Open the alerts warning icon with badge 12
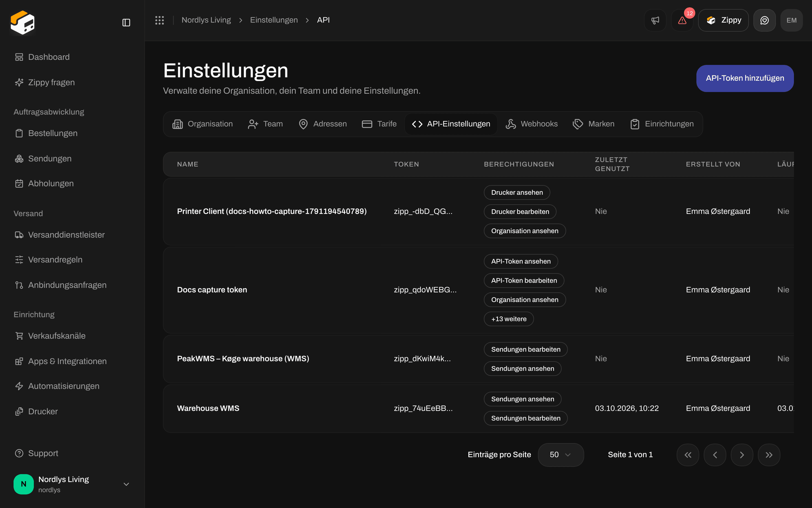The height and width of the screenshot is (508, 812). (x=682, y=21)
